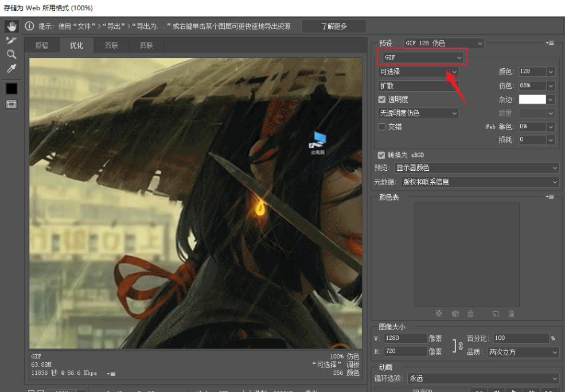
Task: Switch to the 原稿 tab
Action: pyautogui.click(x=42, y=45)
